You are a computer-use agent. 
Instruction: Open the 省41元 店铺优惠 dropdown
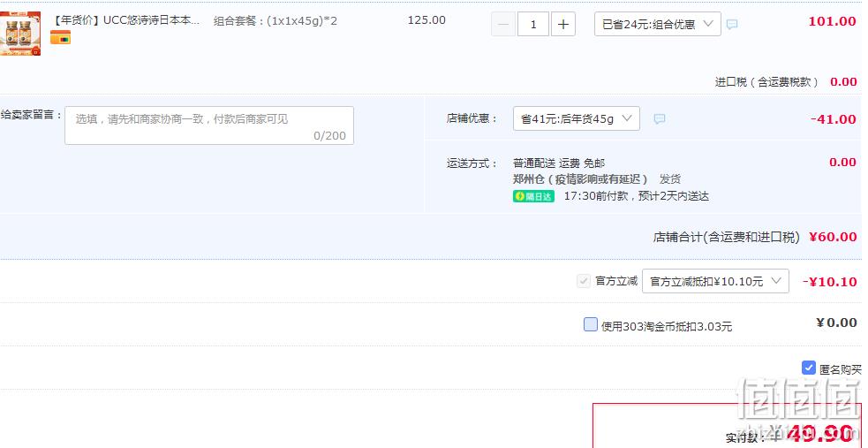pyautogui.click(x=577, y=118)
